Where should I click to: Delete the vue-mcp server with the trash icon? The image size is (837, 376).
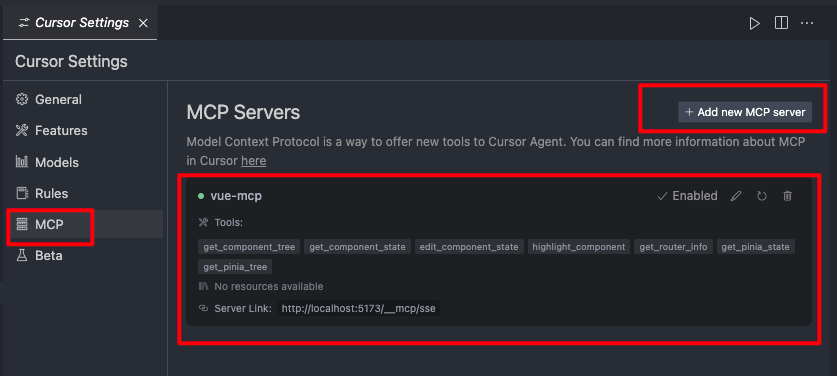tap(787, 196)
